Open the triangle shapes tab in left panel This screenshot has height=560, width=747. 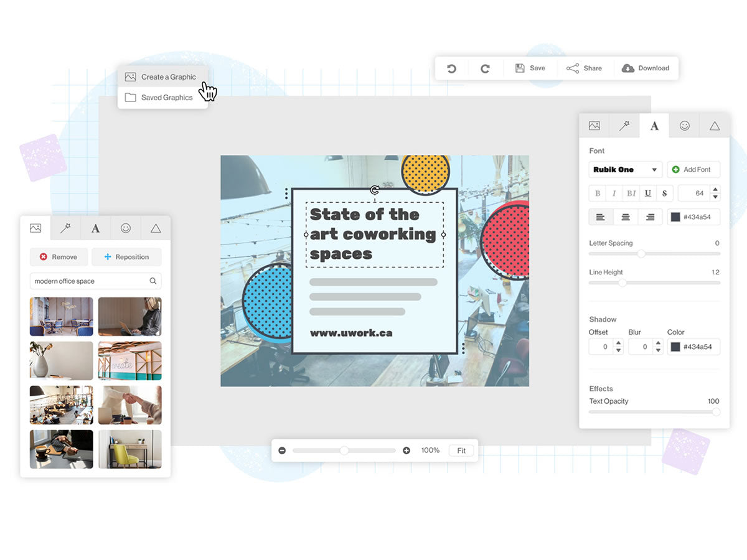pyautogui.click(x=156, y=228)
